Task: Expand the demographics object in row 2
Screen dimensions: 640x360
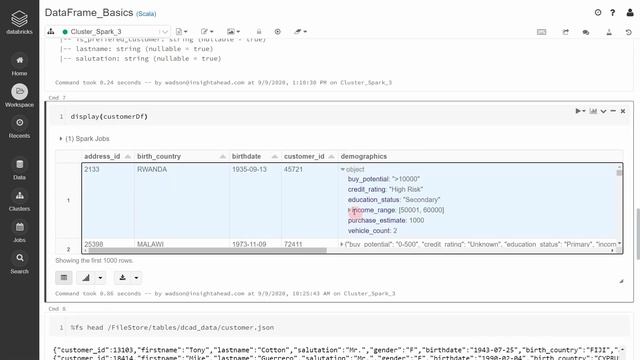Action: (342, 244)
